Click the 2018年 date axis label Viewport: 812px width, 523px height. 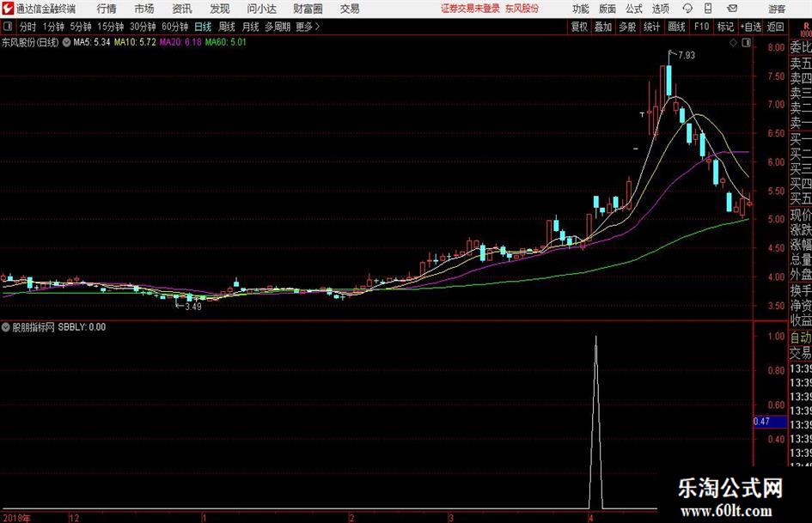16,518
